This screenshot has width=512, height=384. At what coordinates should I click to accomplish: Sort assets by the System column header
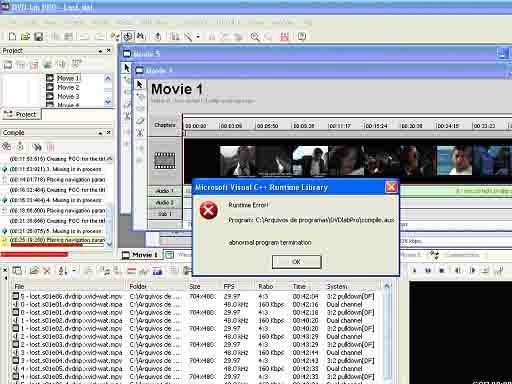pos(352,286)
